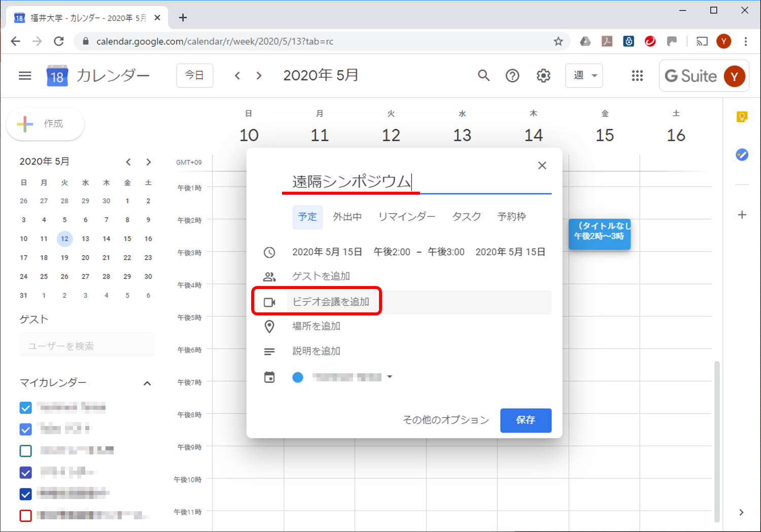This screenshot has height=532, width=761.
Task: Open the settings gear menu
Action: tap(543, 76)
